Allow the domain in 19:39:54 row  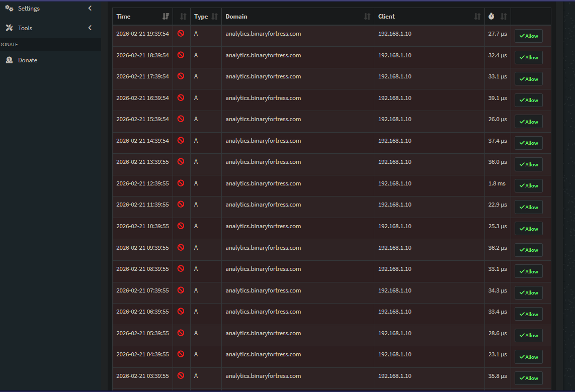(528, 36)
